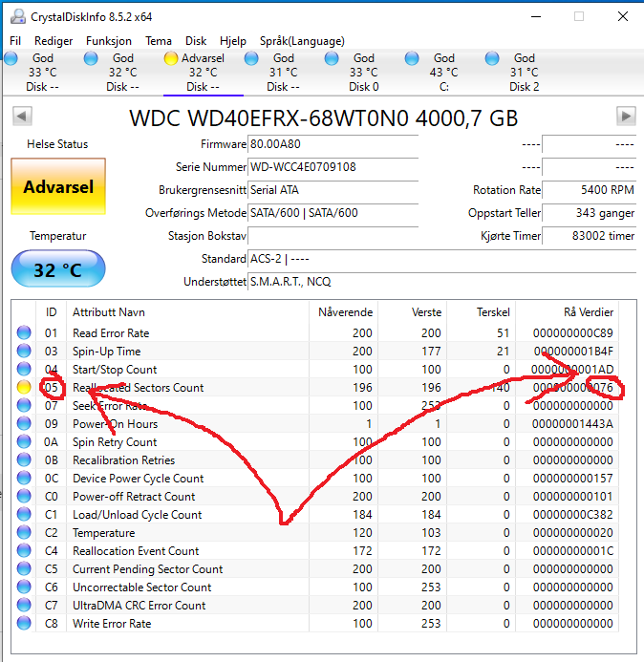Click the Rå Verdier column header
The width and height of the screenshot is (644, 662).
568,312
